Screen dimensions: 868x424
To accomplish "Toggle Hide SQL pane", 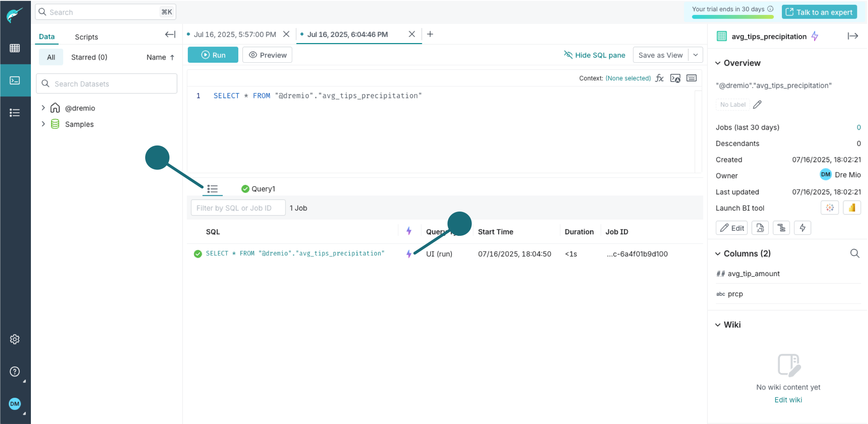I will pos(595,55).
